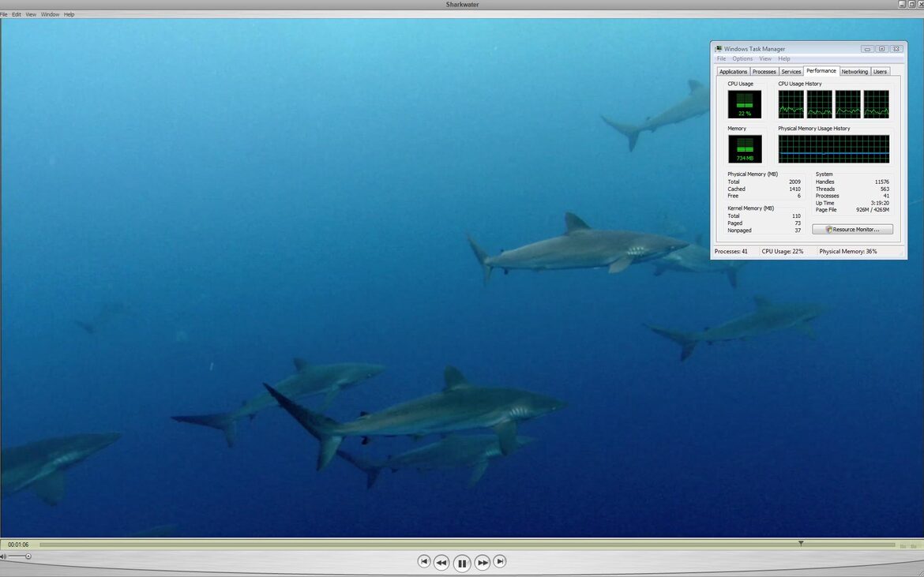Open the View menu in the Sharkwater player
Image resolution: width=924 pixels, height=577 pixels.
tap(31, 14)
